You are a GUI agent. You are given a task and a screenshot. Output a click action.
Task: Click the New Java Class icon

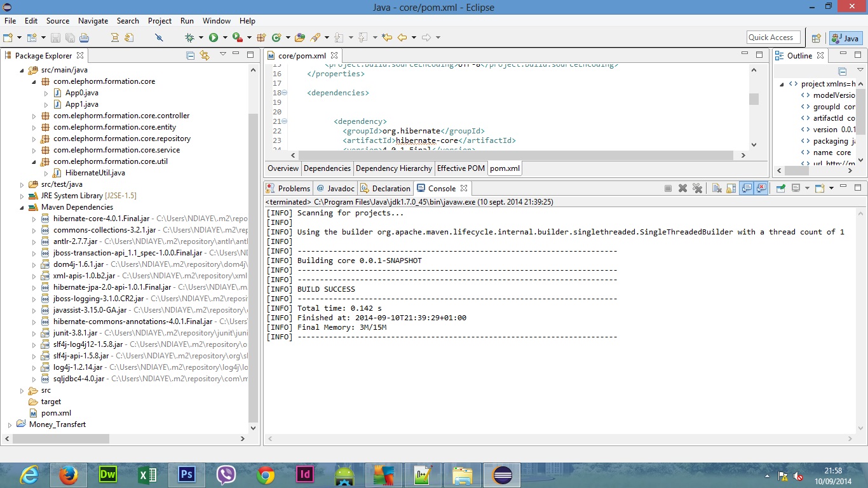[x=276, y=37]
